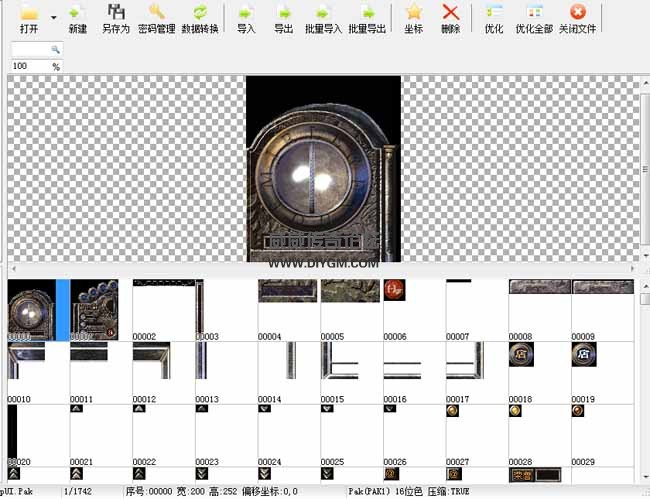Screen dimensions: 650x499
Task: Open 密码管理 password manager
Action: (157, 19)
